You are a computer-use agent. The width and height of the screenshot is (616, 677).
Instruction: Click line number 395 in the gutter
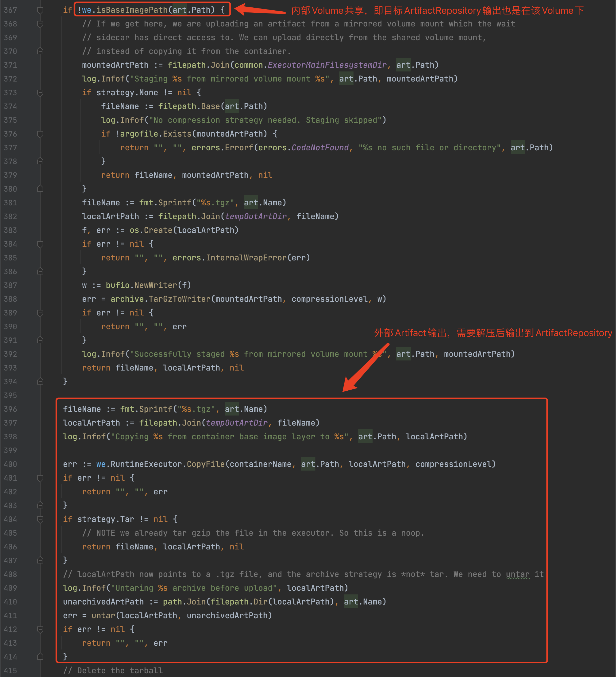(x=10, y=395)
